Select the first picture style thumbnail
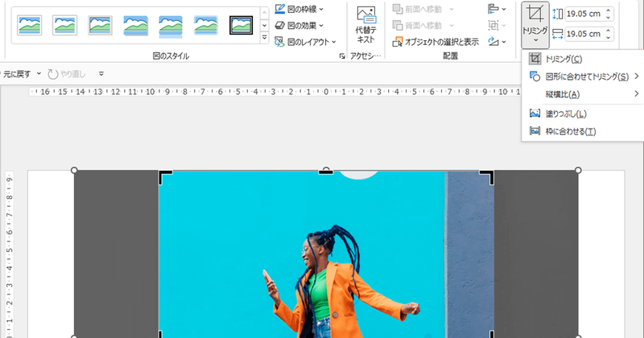This screenshot has width=644, height=338. click(x=29, y=25)
